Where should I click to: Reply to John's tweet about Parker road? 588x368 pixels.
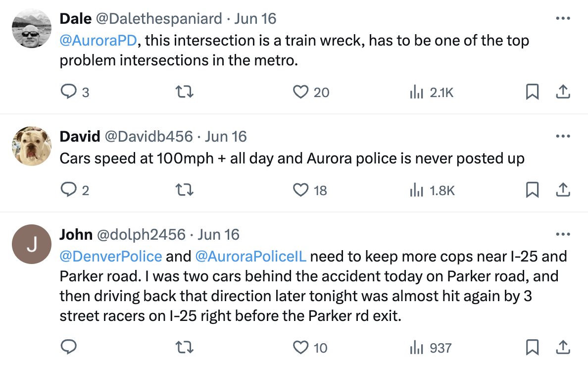(68, 348)
